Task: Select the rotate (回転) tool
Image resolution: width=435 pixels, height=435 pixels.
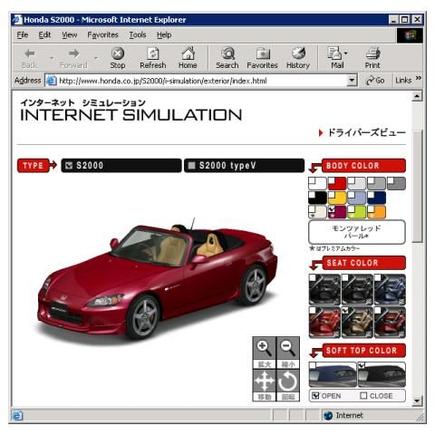Action: coord(288,385)
